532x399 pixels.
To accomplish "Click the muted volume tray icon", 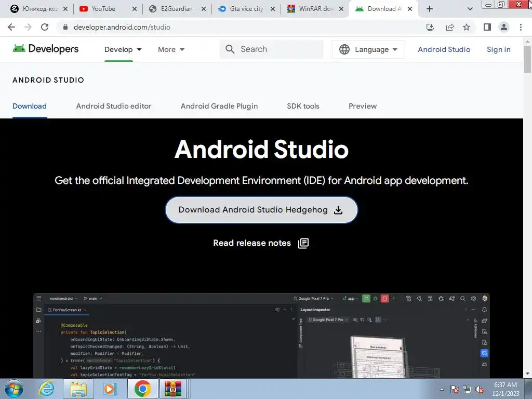I will pos(480,389).
